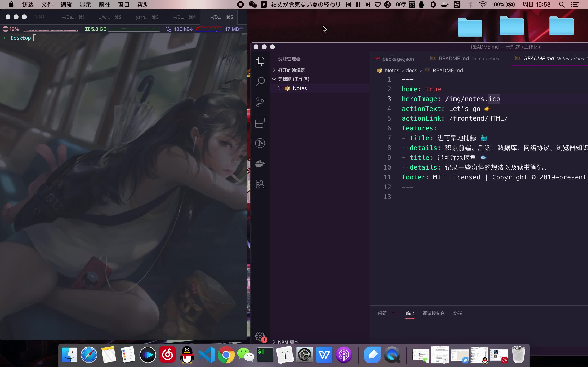Viewport: 588px width, 367px height.
Task: Open the Extensions panel icon
Action: (260, 123)
